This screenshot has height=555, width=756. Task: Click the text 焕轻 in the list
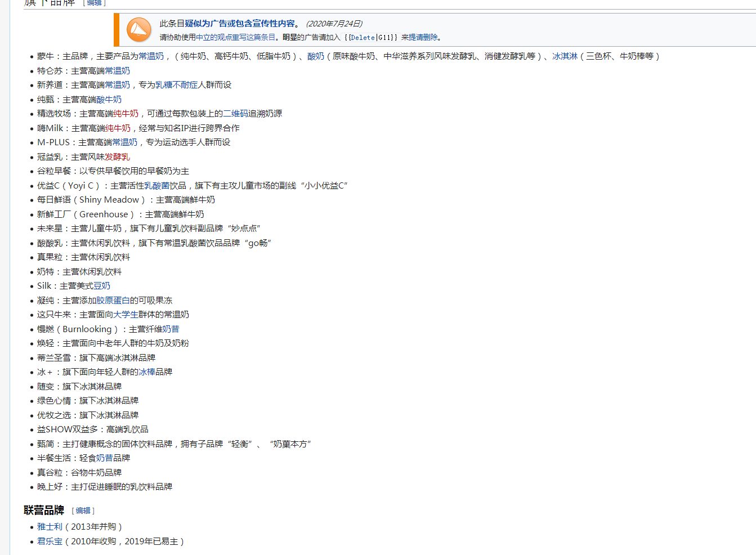(46, 343)
